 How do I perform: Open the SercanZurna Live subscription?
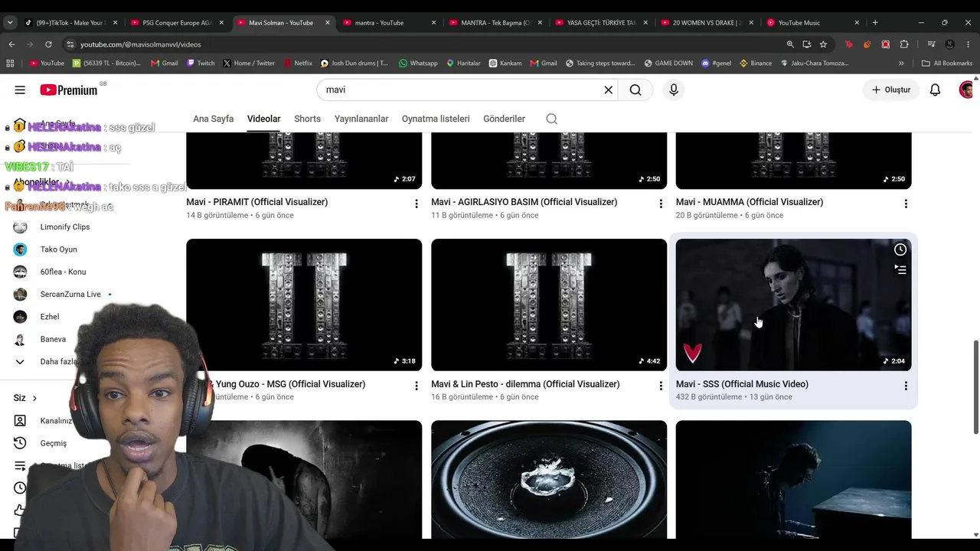pos(70,295)
